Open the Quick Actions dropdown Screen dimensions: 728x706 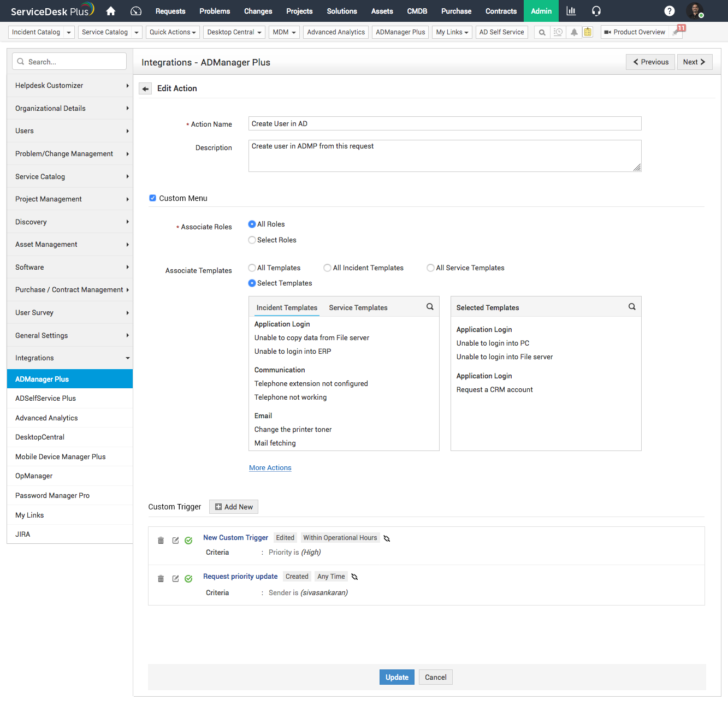coord(173,32)
